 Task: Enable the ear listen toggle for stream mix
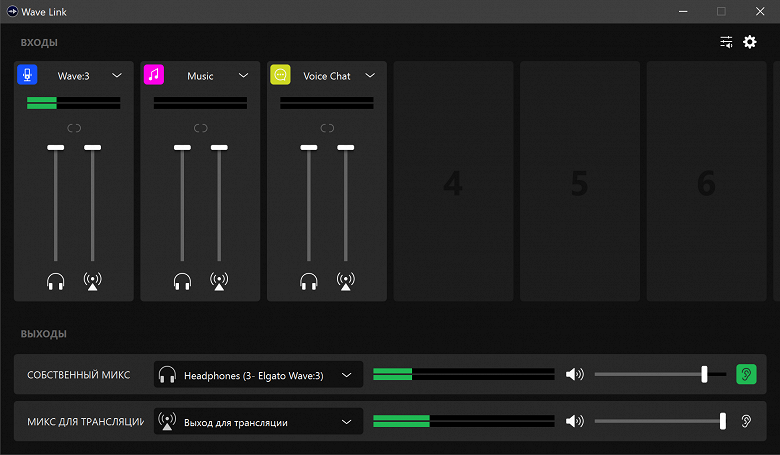(x=746, y=421)
